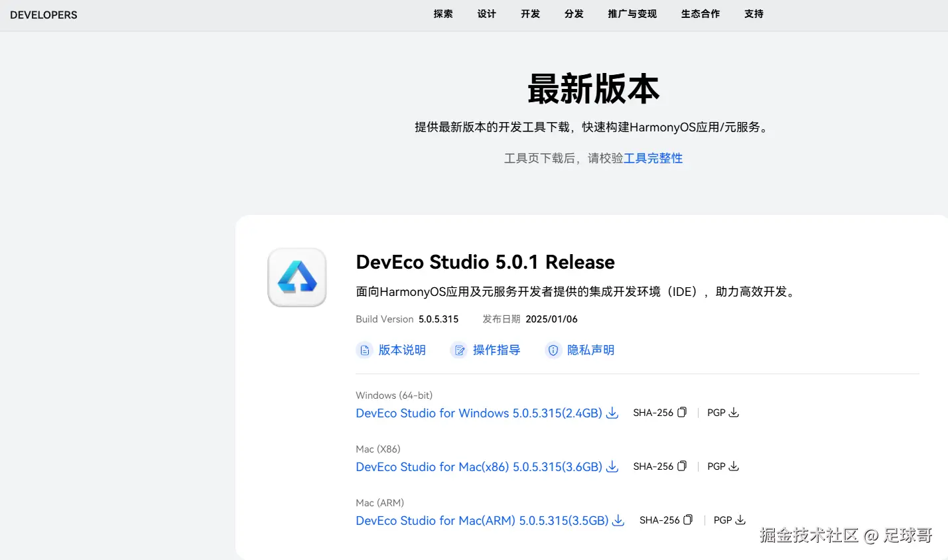Open the 隐私声明 privacy statement link
Screen dimensions: 948x560
[x=590, y=350]
